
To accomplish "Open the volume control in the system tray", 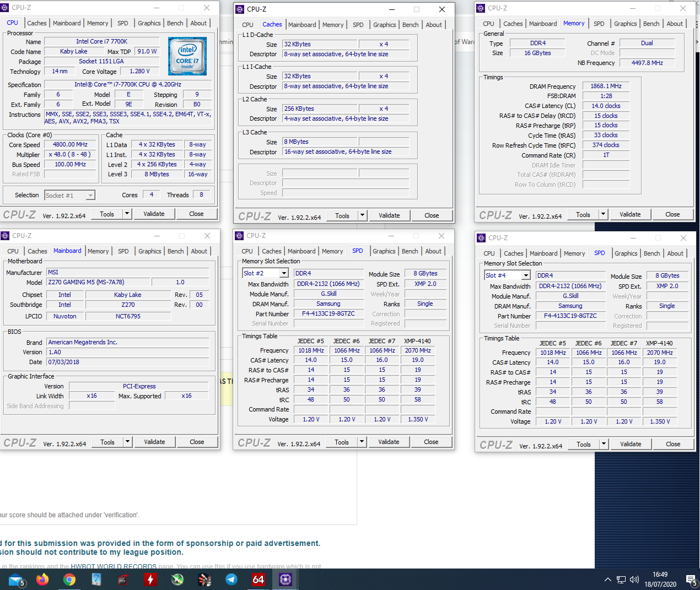I will [x=634, y=580].
